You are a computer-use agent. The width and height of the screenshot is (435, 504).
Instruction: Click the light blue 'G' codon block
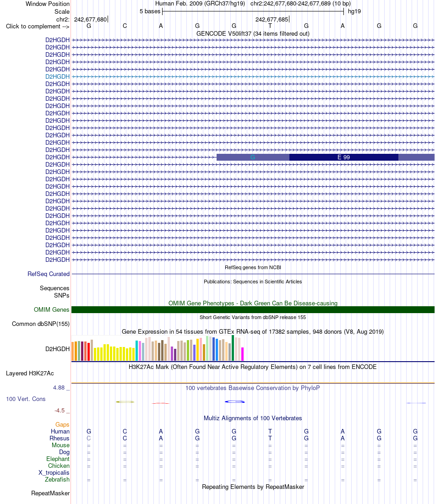point(253,157)
